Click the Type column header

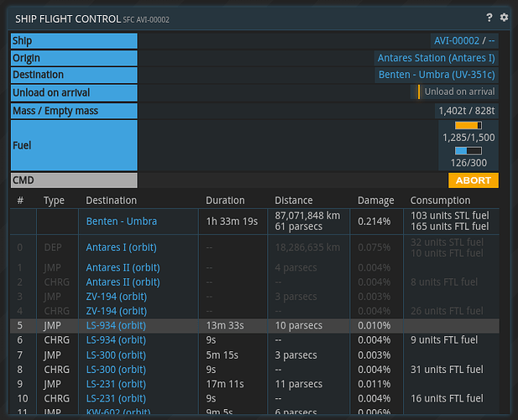pos(54,200)
